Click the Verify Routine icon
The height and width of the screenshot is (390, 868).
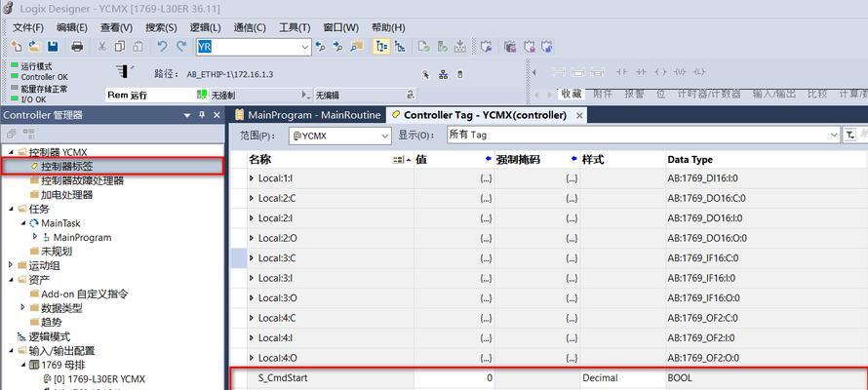pyautogui.click(x=423, y=47)
